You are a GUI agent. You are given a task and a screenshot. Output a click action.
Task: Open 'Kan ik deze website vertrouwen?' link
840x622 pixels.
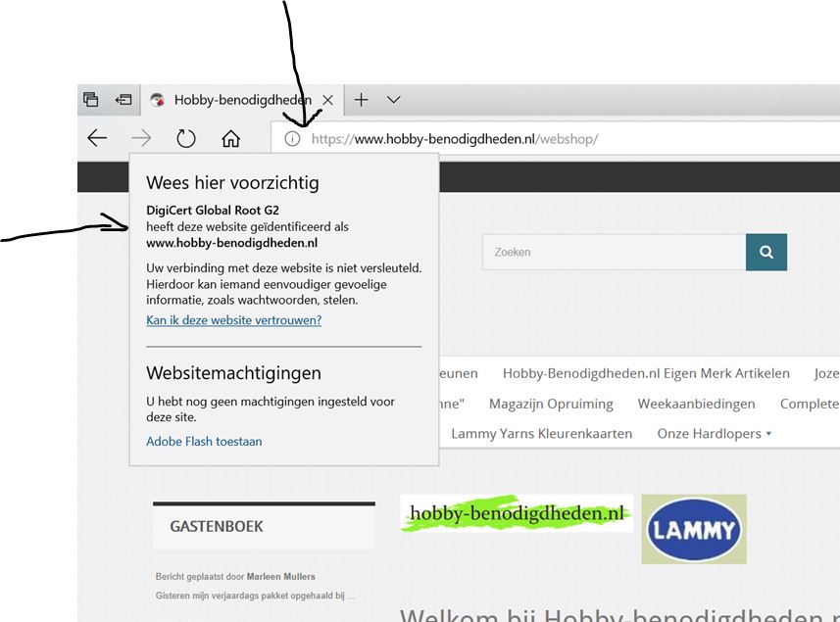point(233,320)
